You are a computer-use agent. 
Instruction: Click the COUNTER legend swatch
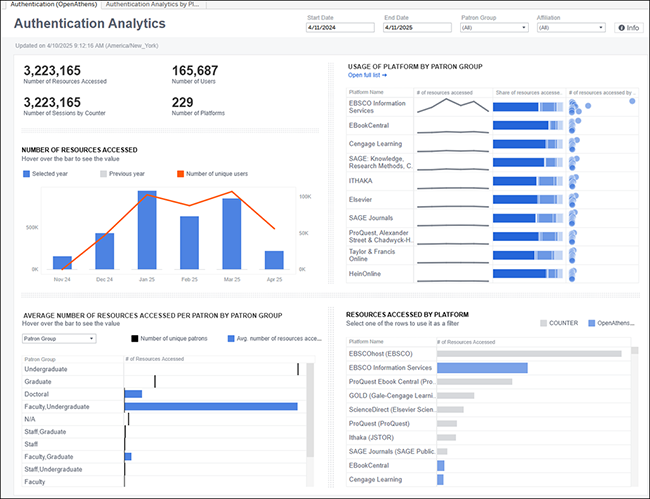(x=543, y=323)
